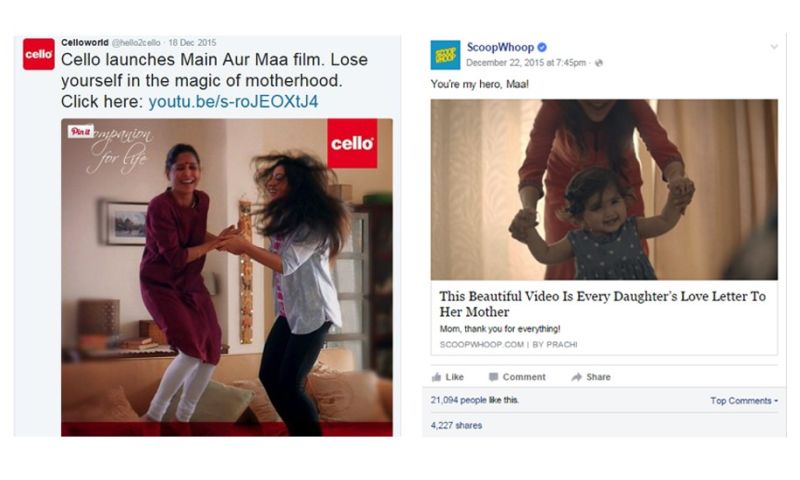The image size is (800, 480).
Task: Click the globe privacy icon
Action: [x=599, y=63]
